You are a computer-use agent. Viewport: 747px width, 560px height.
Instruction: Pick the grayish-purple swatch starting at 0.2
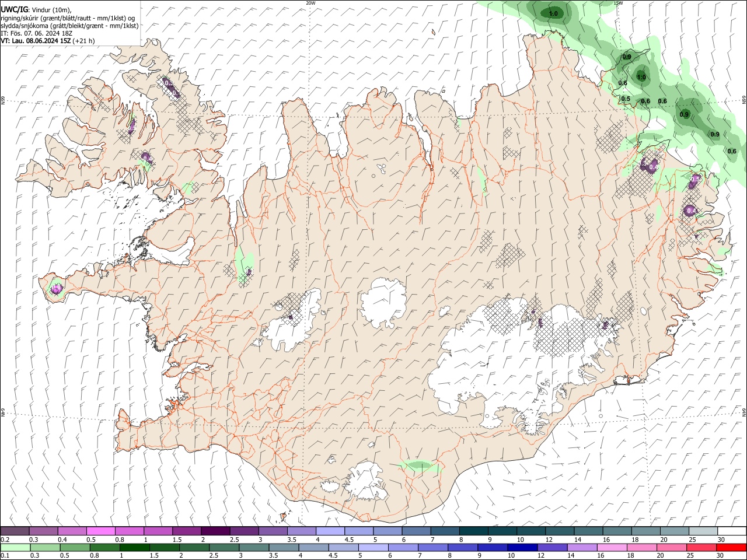click(x=15, y=531)
